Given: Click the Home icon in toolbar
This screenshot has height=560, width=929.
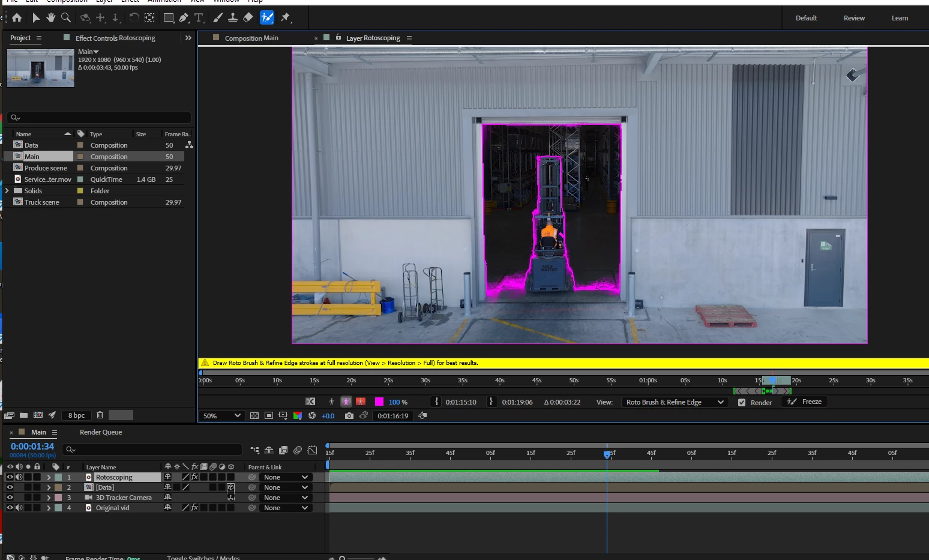Looking at the screenshot, I should (x=17, y=18).
